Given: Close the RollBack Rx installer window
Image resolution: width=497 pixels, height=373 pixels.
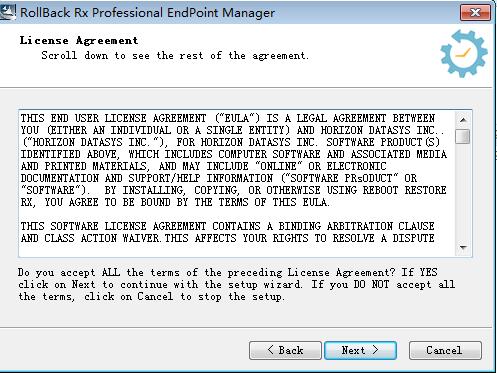Looking at the screenshot, I should point(475,13).
